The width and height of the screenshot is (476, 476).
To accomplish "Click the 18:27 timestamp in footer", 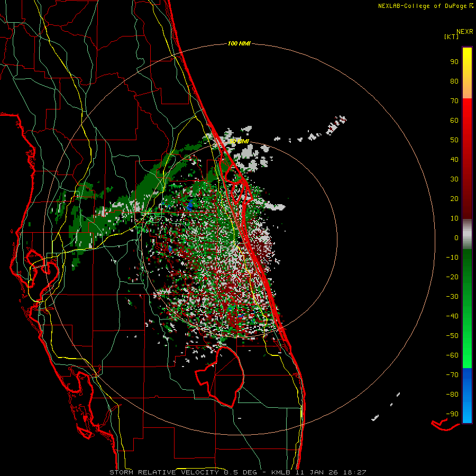I will pos(354,472).
